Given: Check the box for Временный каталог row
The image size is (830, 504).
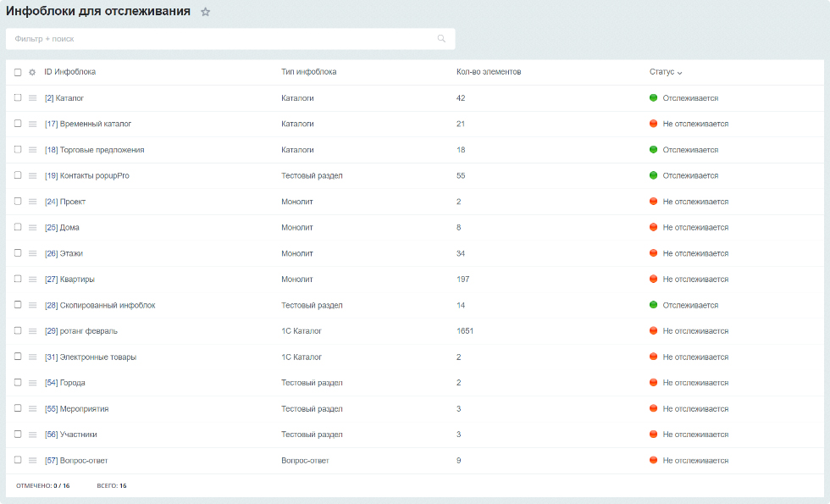Looking at the screenshot, I should pyautogui.click(x=18, y=124).
